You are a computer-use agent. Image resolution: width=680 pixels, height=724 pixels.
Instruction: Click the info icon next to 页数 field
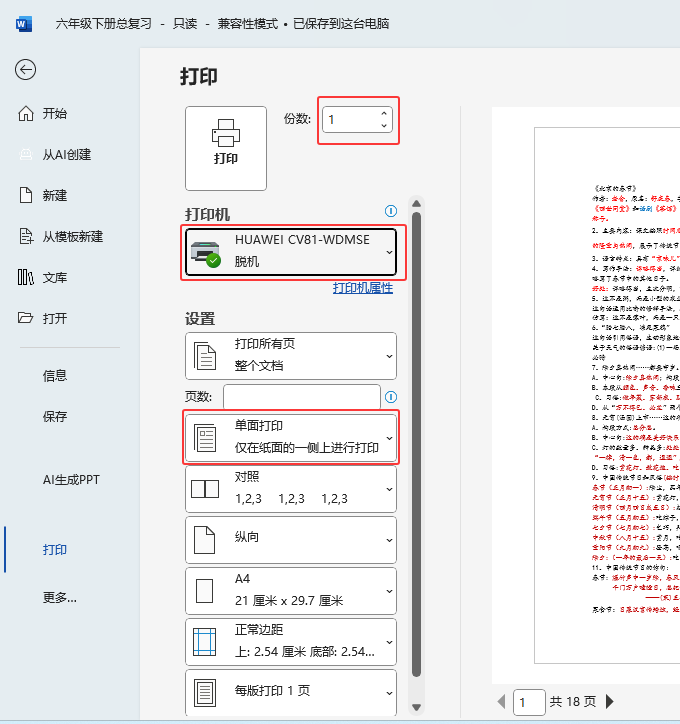click(x=391, y=397)
